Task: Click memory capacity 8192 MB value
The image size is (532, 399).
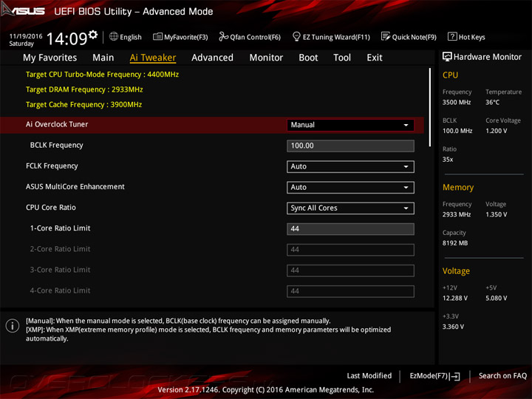Action: coord(455,243)
